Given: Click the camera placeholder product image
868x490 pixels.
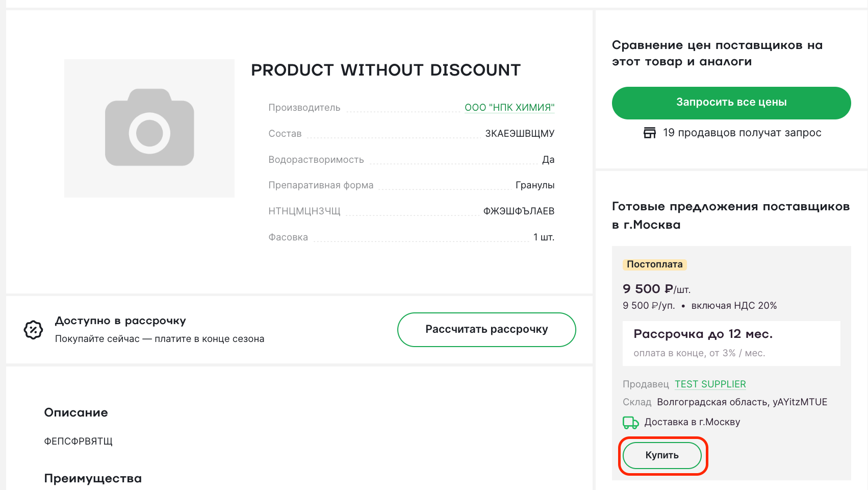Looking at the screenshot, I should 149,128.
